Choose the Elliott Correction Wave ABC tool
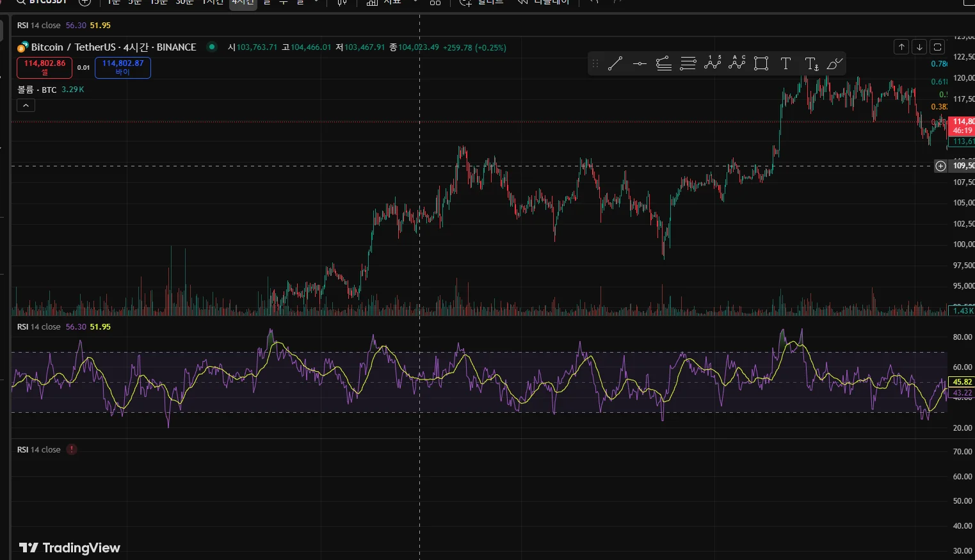Screen dimensions: 975x560 coord(737,63)
